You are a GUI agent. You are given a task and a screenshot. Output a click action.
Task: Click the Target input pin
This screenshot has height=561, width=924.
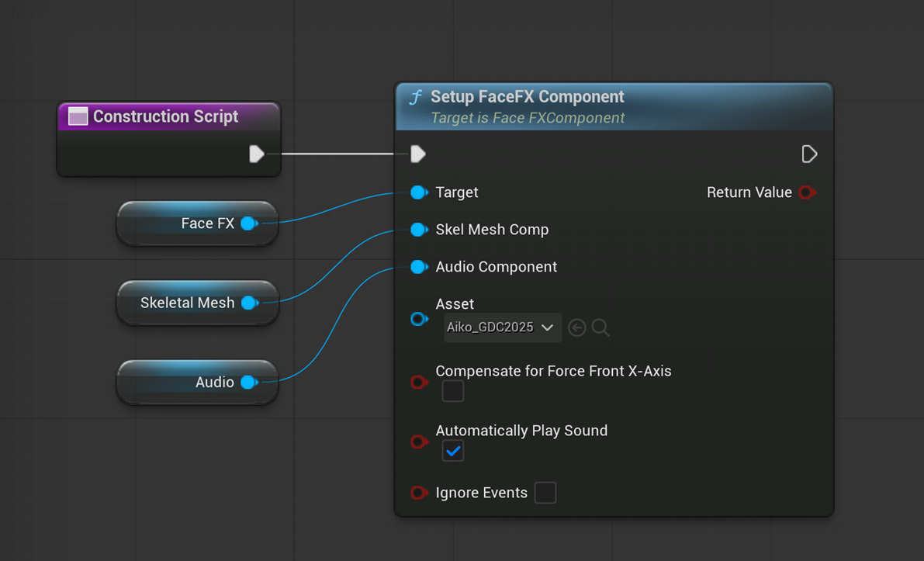[419, 192]
